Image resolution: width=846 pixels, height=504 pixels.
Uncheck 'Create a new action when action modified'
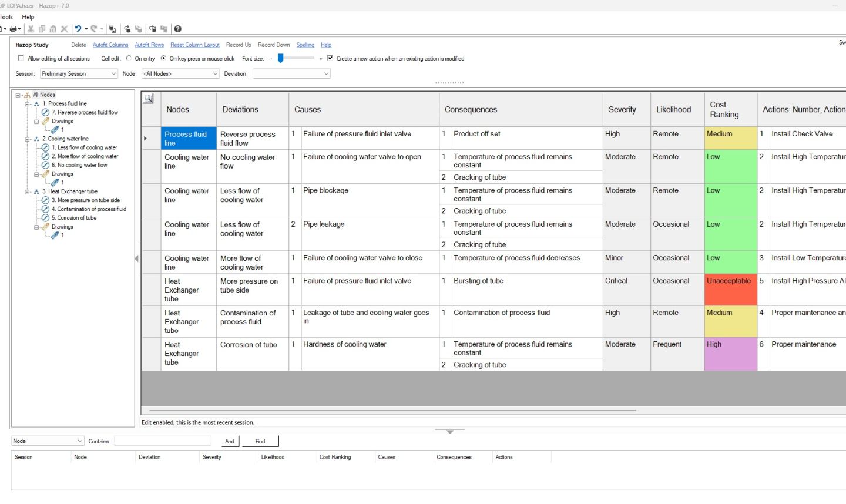coord(330,58)
